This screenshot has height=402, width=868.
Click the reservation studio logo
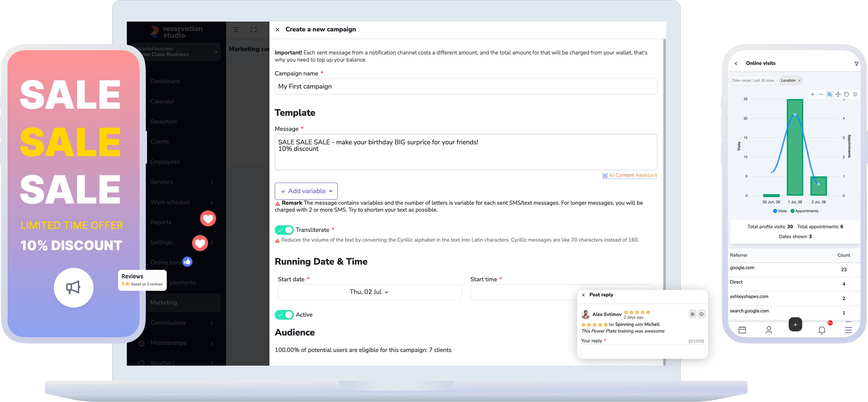(177, 32)
